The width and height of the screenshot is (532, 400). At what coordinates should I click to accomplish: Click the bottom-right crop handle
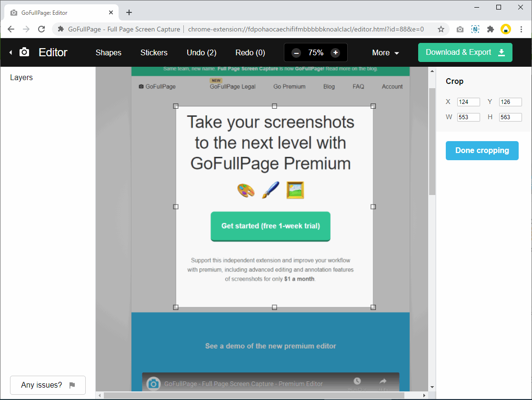point(373,308)
